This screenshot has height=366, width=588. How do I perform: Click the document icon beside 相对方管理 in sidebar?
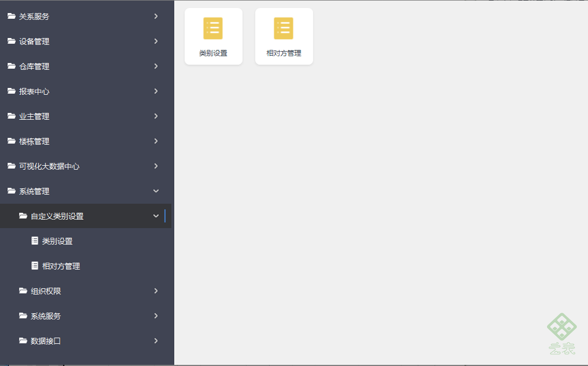tap(35, 266)
